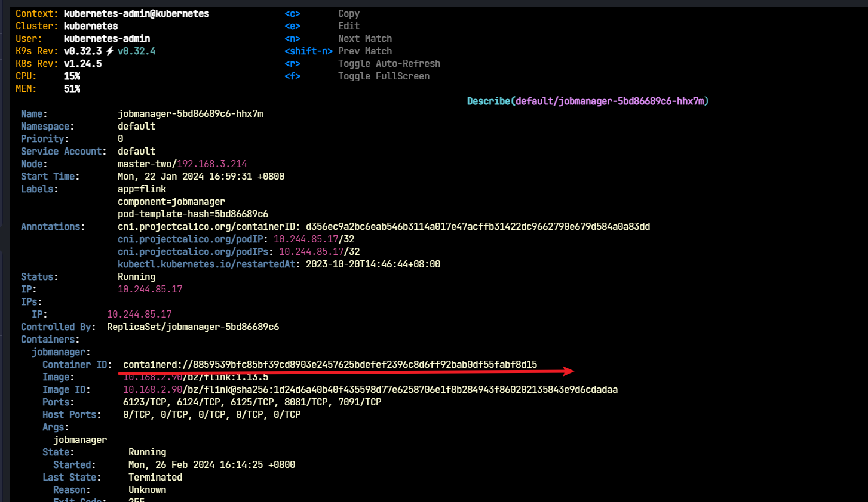Click the containerd:// Container ID value
868x502 pixels.
(x=330, y=364)
